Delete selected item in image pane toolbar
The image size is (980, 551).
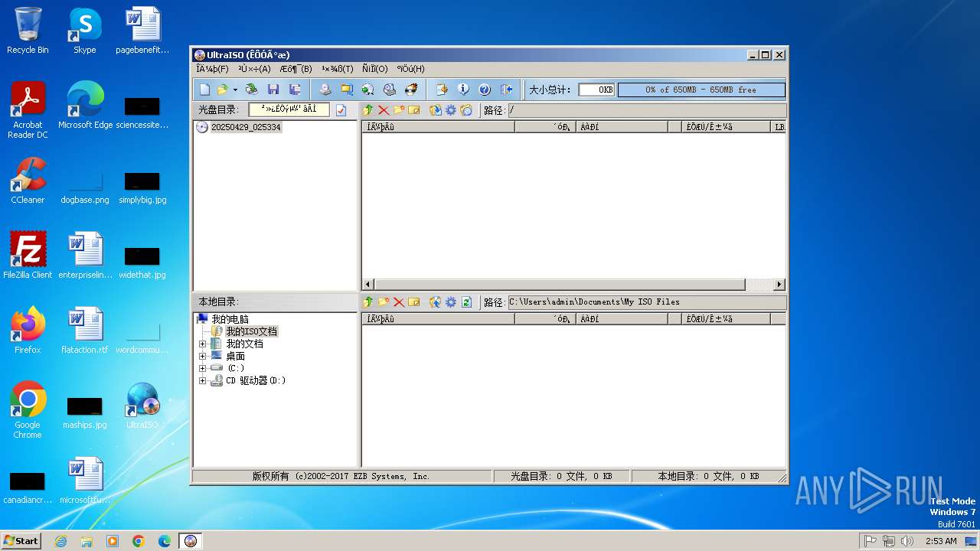(x=384, y=110)
